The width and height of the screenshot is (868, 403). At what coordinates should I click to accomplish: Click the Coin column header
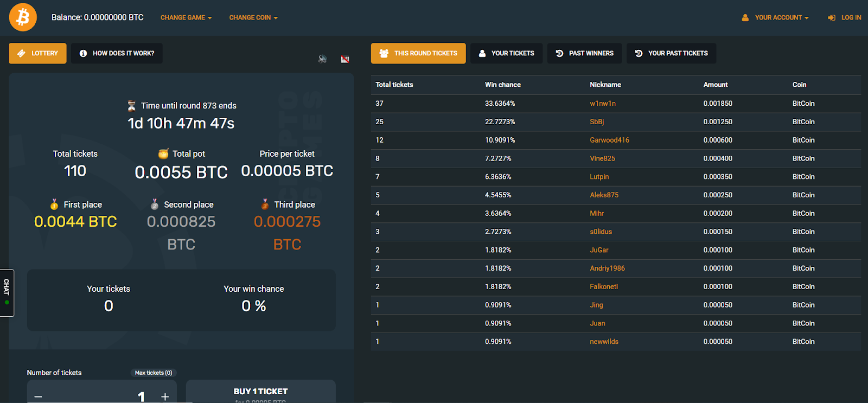[x=799, y=85]
